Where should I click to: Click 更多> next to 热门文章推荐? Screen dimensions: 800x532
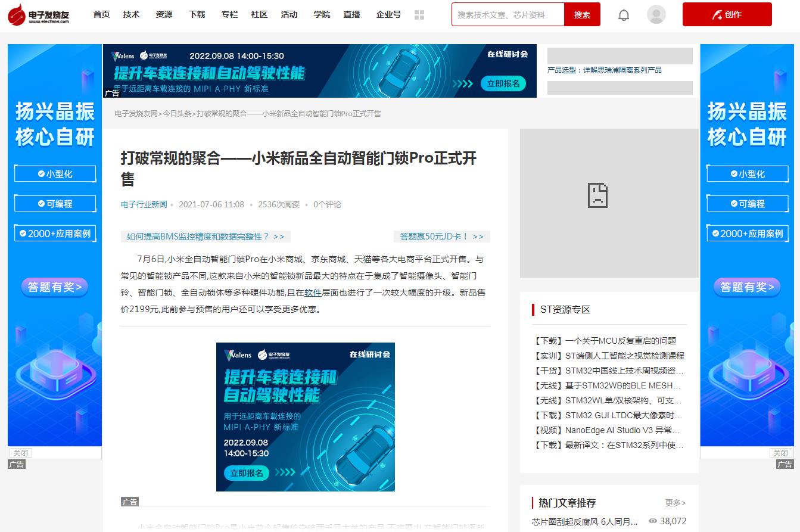(676, 503)
